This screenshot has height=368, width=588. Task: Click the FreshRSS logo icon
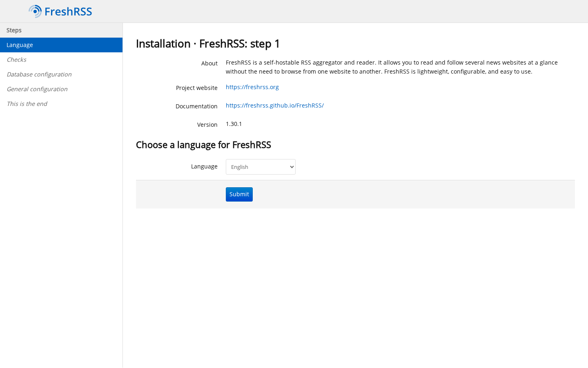click(x=35, y=11)
